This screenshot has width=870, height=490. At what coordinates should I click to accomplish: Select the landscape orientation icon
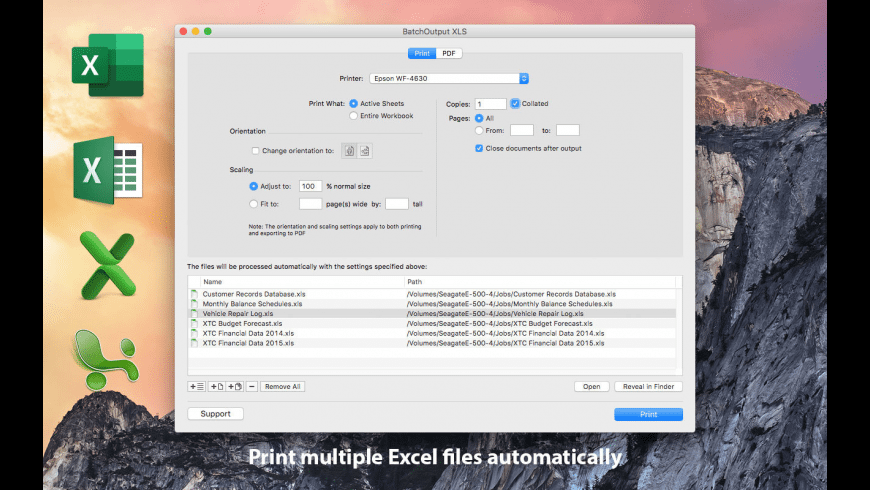click(365, 150)
